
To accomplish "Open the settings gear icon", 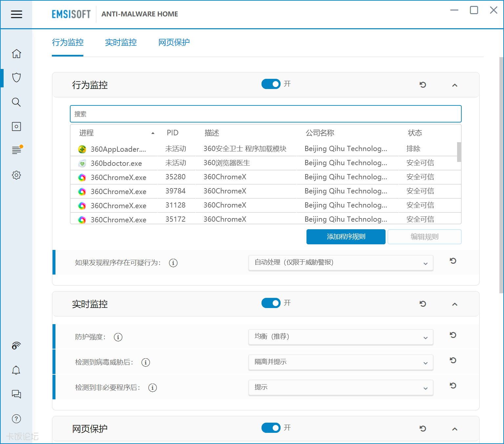I will click(x=16, y=175).
